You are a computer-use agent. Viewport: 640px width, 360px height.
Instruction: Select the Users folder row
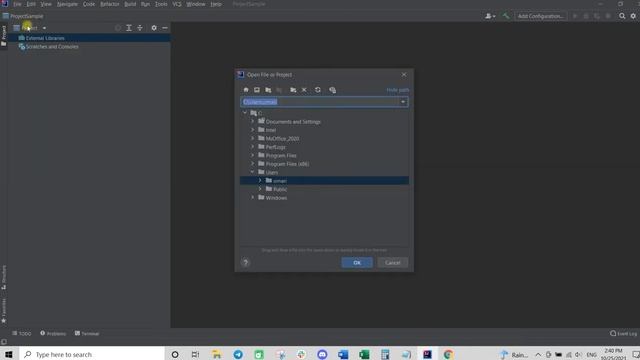(324, 172)
